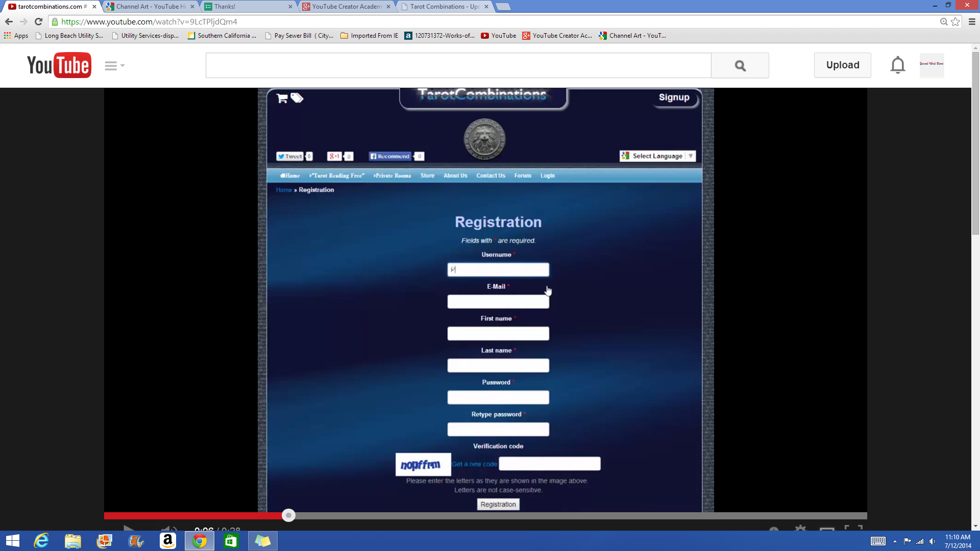Viewport: 980px width, 551px height.
Task: Reload the page with refresh icon
Action: click(38, 21)
